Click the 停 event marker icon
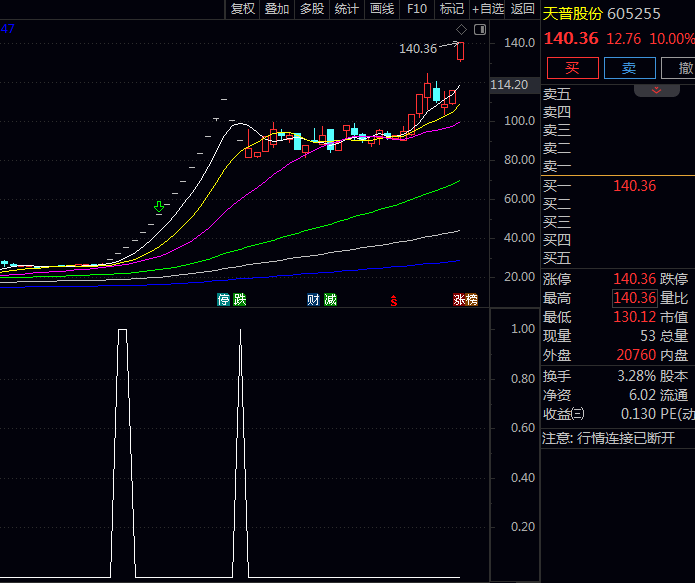The image size is (695, 583). click(224, 299)
